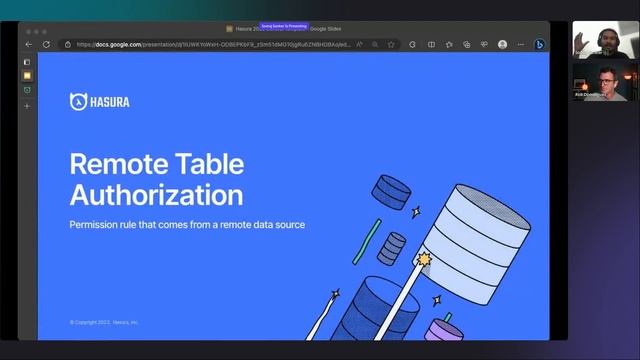Toggle the vertical tabs pane icon
The height and width of the screenshot is (360, 640).
(x=27, y=62)
